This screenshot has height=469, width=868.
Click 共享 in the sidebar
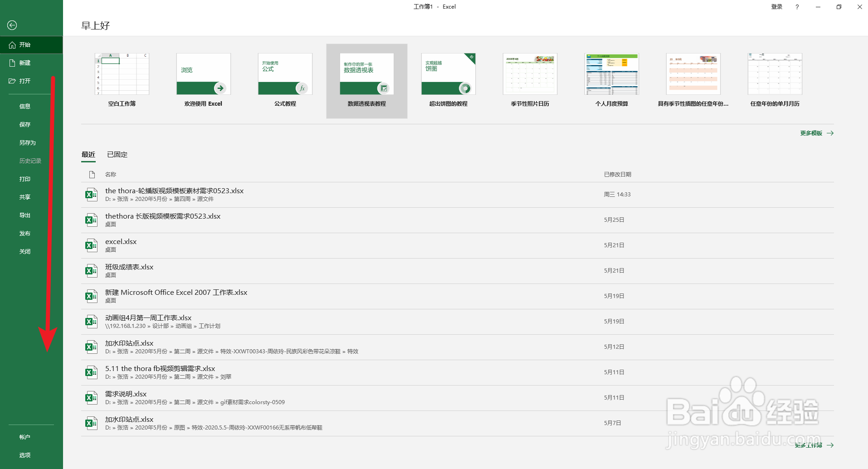25,197
